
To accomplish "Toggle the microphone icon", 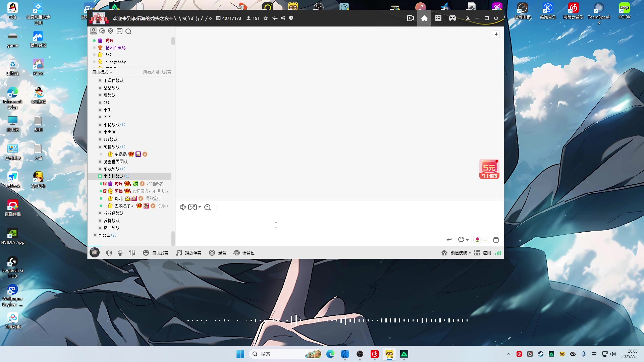I will point(120,253).
